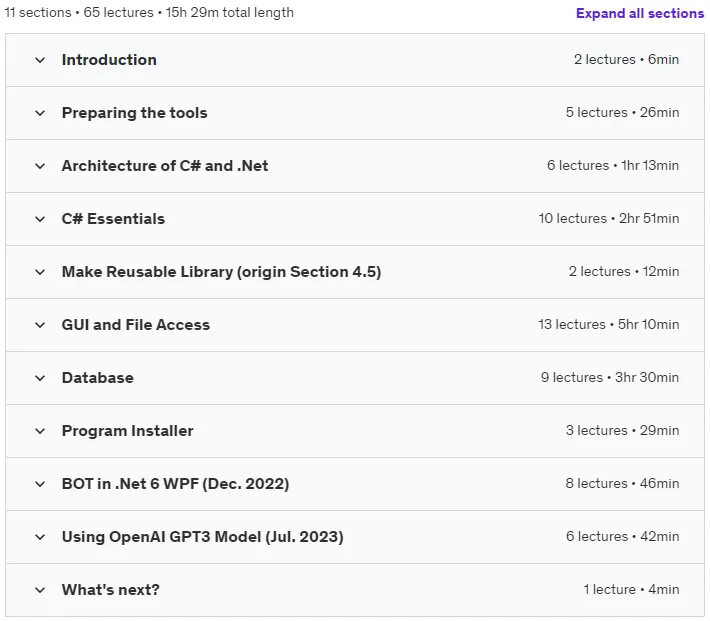Click the 10 lectures • 2hr 51min label
Screen dimensions: 710x621
pos(609,218)
